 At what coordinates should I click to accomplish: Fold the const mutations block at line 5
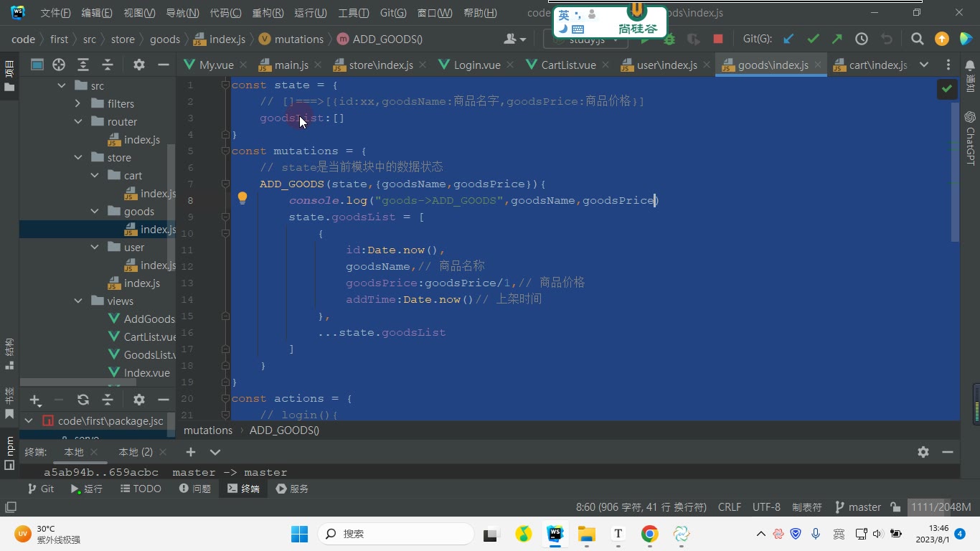(225, 151)
